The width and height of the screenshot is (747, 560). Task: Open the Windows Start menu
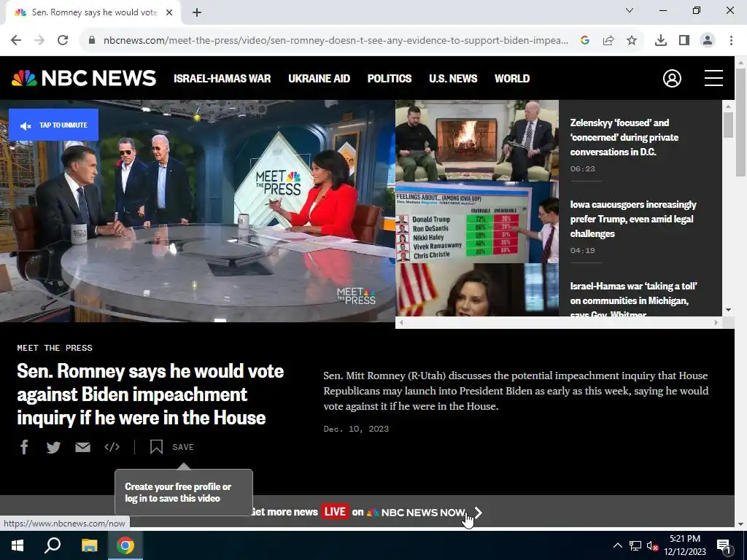coord(18,545)
